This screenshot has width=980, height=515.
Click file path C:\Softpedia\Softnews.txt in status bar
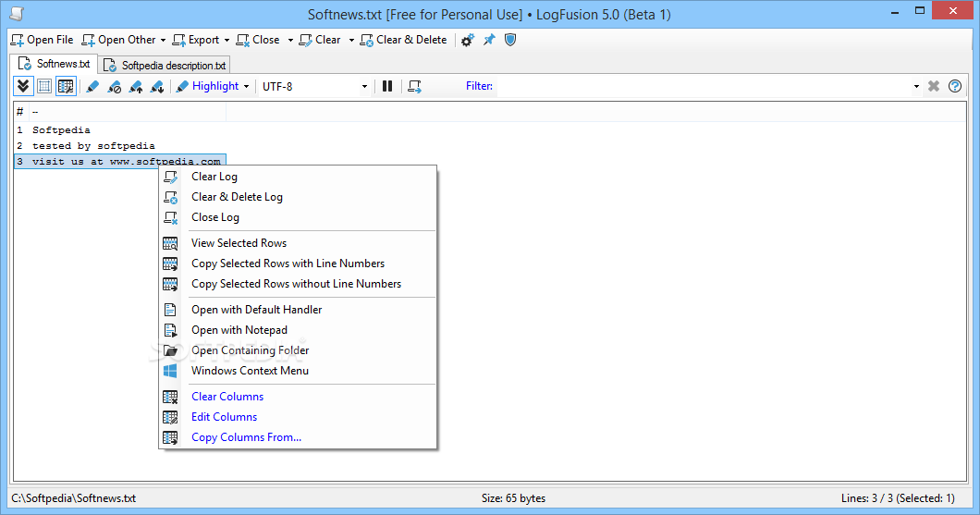tap(74, 498)
